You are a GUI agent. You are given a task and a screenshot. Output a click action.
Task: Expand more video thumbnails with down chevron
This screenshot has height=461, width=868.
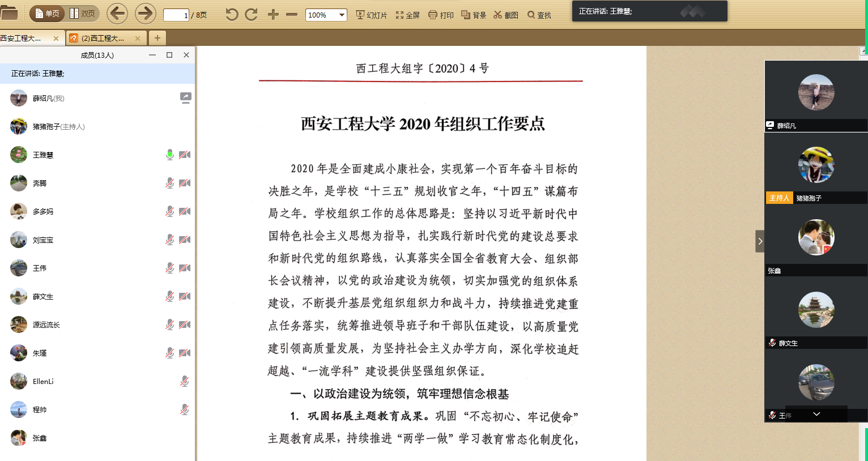816,414
